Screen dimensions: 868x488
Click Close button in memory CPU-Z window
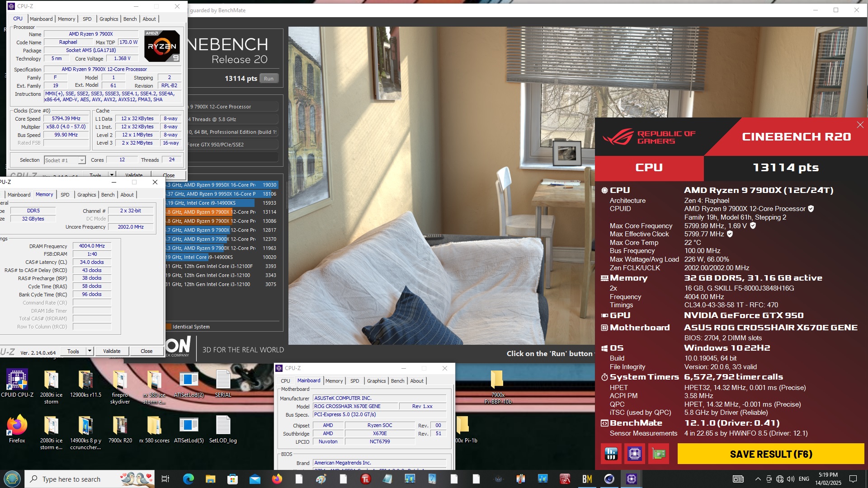click(x=146, y=351)
